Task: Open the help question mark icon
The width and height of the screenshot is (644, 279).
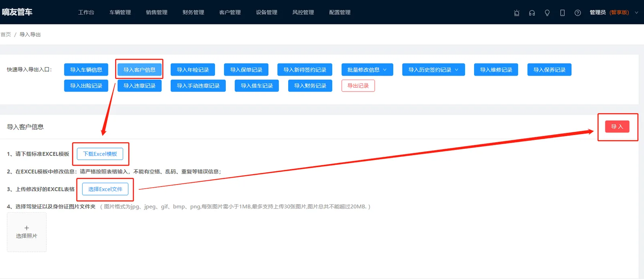Action: pos(578,13)
